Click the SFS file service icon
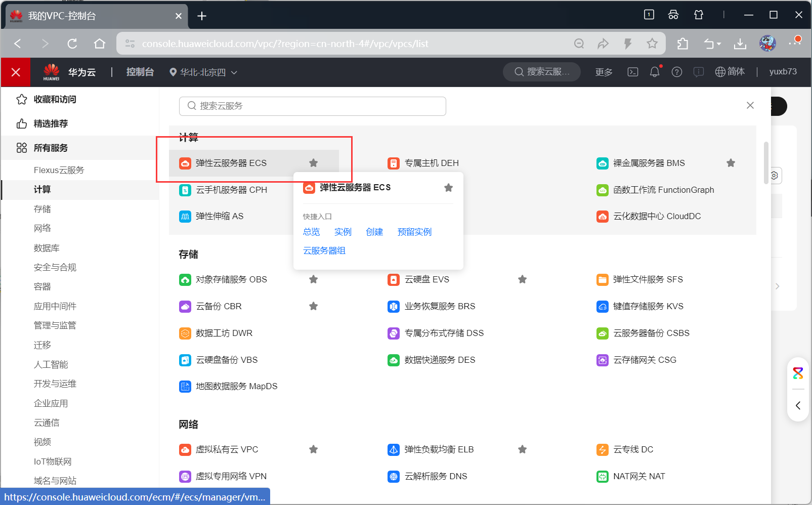Viewport: 812px width, 505px height. pyautogui.click(x=603, y=279)
